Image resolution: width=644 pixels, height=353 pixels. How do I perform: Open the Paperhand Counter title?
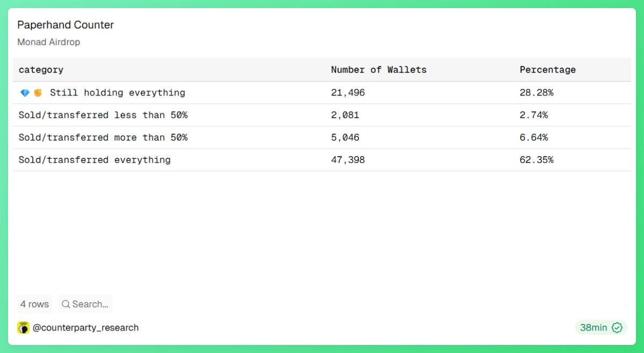click(65, 25)
